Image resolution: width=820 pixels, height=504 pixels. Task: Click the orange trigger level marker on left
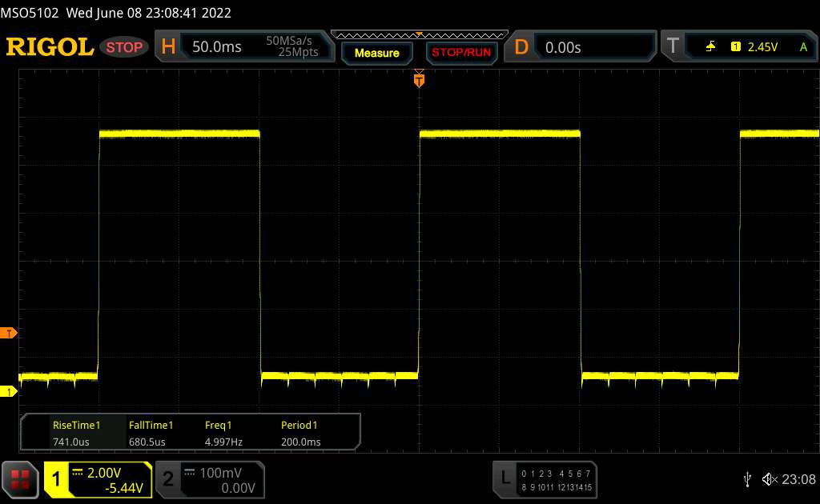tap(8, 334)
